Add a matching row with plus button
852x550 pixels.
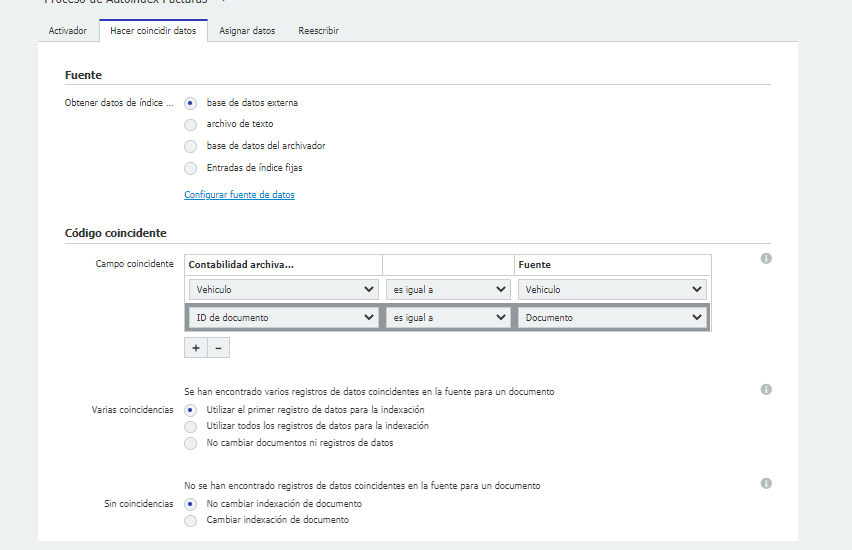(196, 348)
